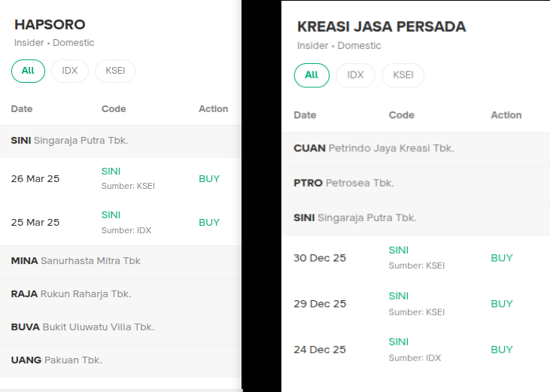The image size is (550, 392).
Task: Select KSEI filter under KREASI JASA PERSADA
Action: (x=403, y=75)
